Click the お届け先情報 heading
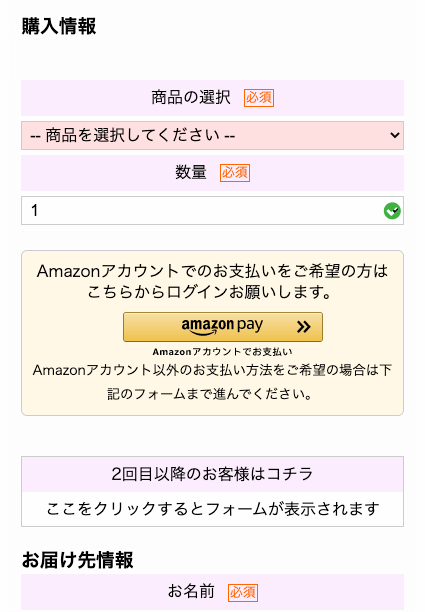This screenshot has width=425, height=612. tap(77, 560)
